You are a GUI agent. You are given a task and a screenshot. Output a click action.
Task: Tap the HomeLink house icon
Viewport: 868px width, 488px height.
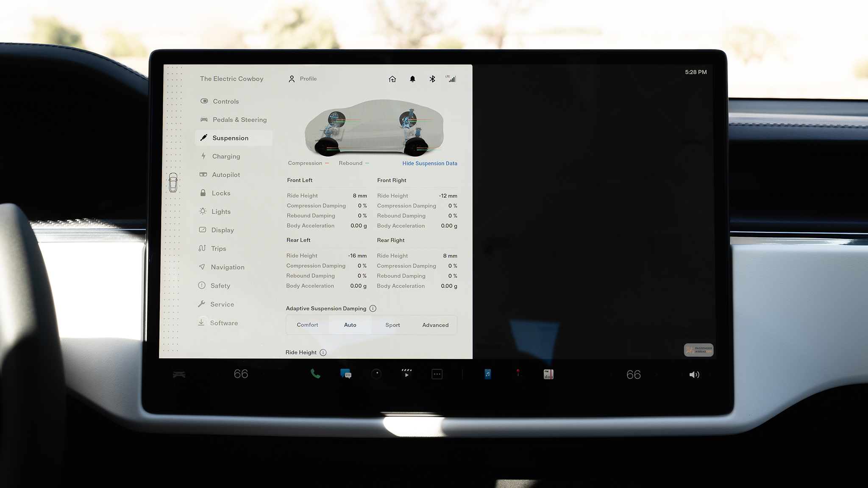(x=392, y=79)
